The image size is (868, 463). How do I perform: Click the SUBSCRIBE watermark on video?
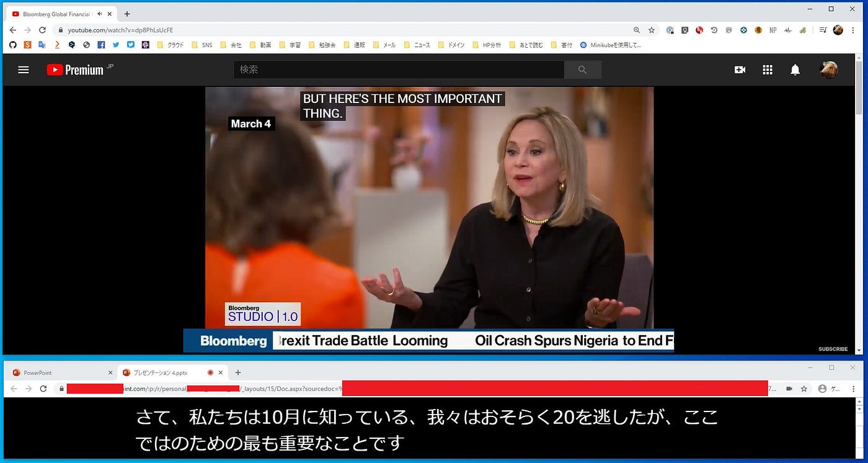[833, 349]
